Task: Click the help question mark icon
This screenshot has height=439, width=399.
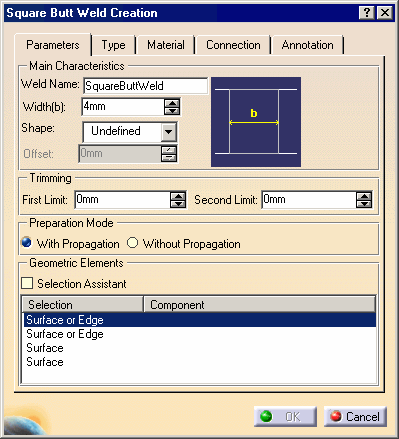Action: point(367,13)
